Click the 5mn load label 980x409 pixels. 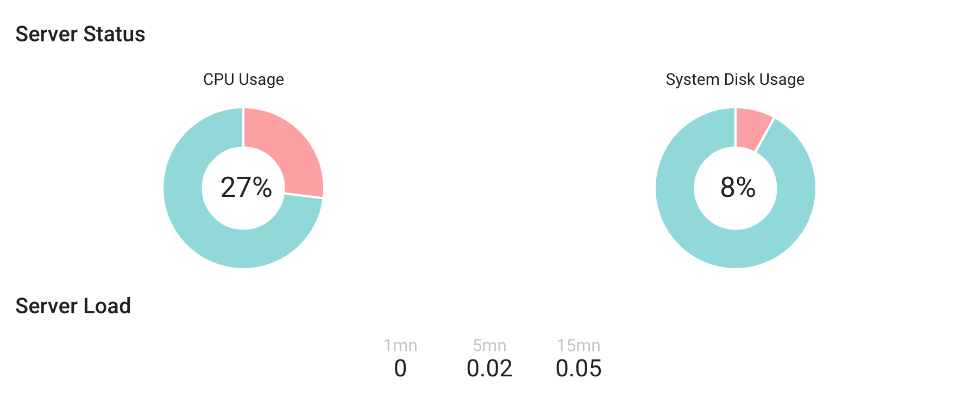[x=489, y=345]
